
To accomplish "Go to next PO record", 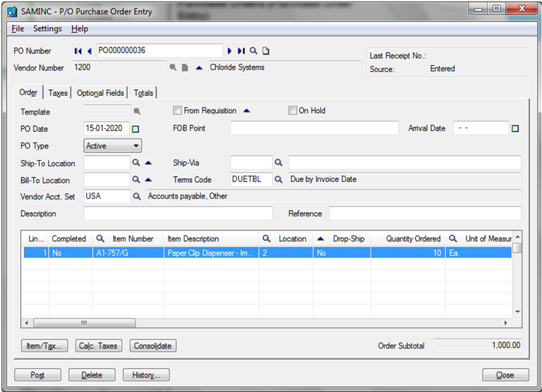I will click(x=229, y=51).
